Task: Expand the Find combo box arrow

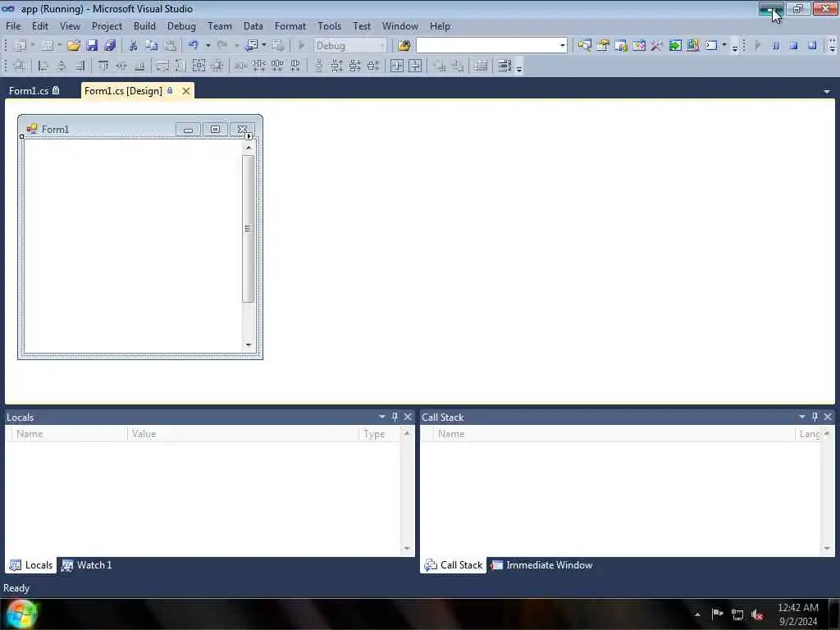Action: pyautogui.click(x=563, y=46)
